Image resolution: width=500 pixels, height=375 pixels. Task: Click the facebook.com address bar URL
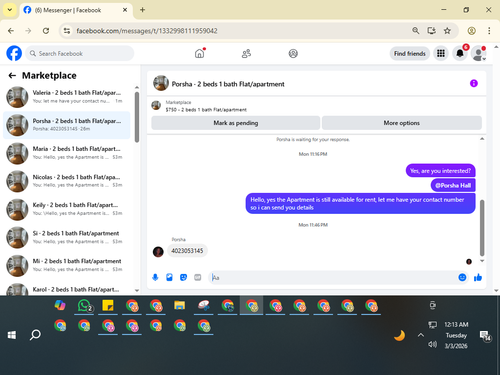pos(147,31)
